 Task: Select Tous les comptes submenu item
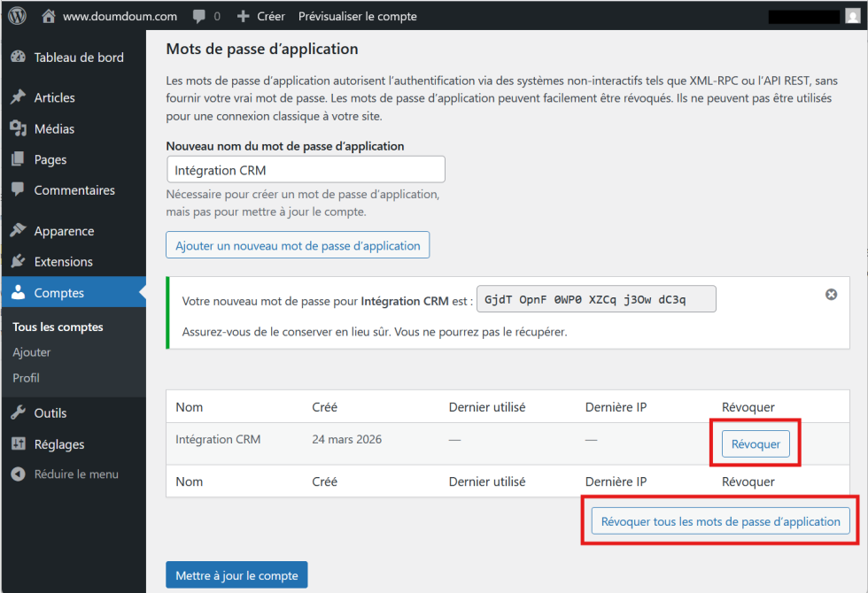58,327
